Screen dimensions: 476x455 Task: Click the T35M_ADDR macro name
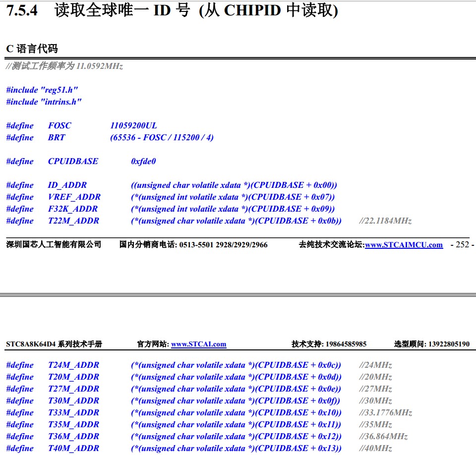click(x=73, y=424)
